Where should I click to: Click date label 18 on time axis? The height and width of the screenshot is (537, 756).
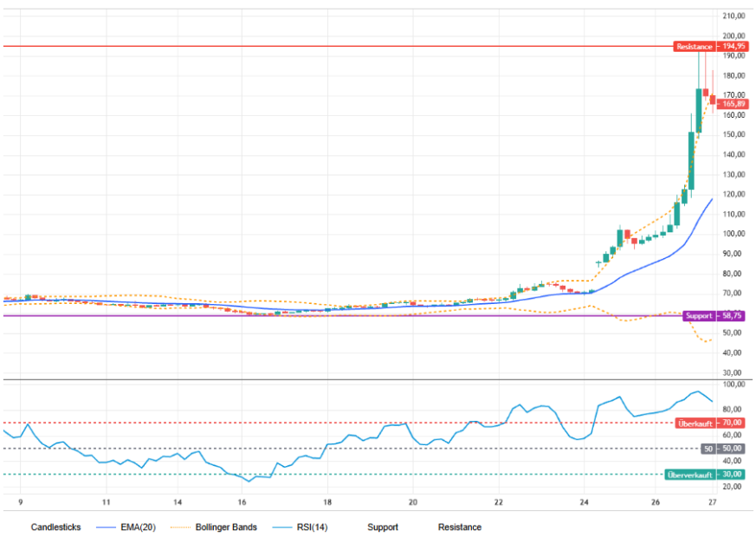(327, 502)
